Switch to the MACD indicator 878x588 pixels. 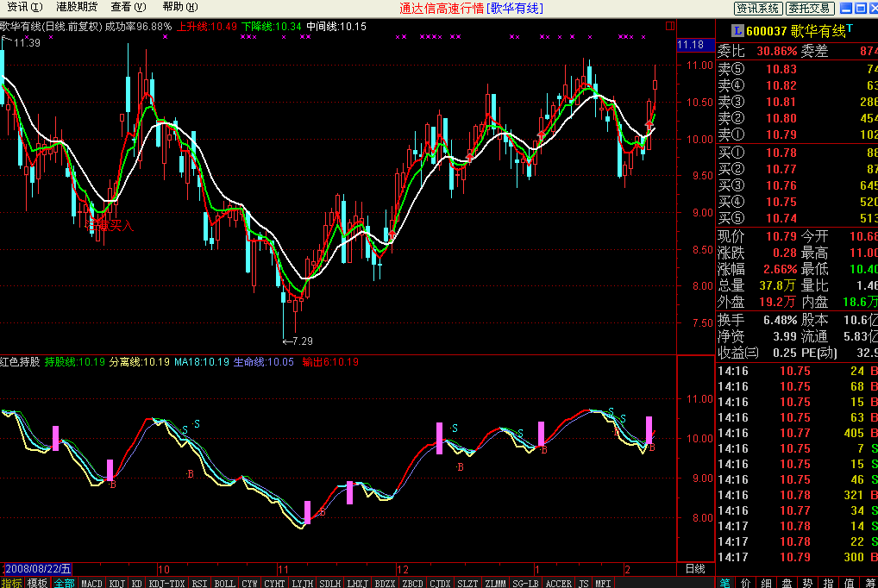click(91, 584)
